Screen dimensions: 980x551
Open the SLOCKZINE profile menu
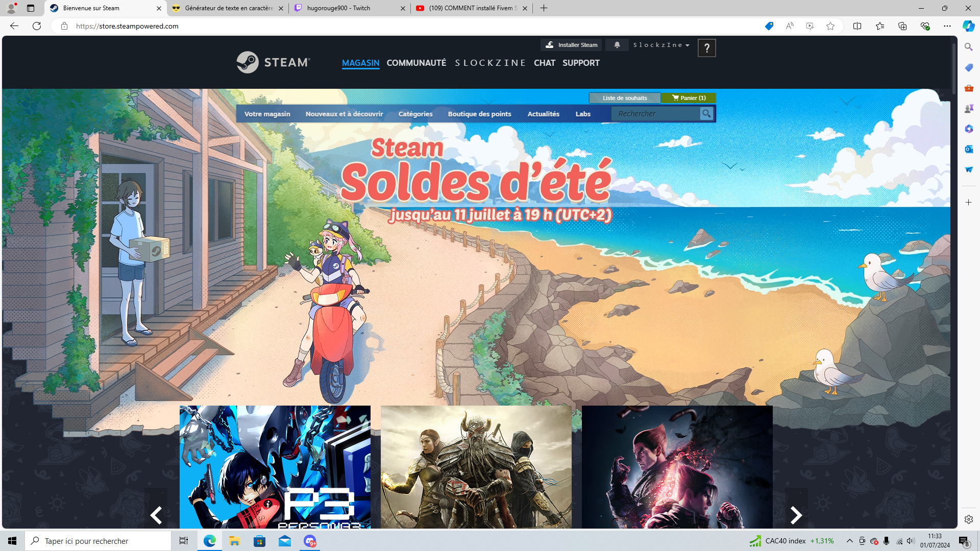tap(490, 63)
